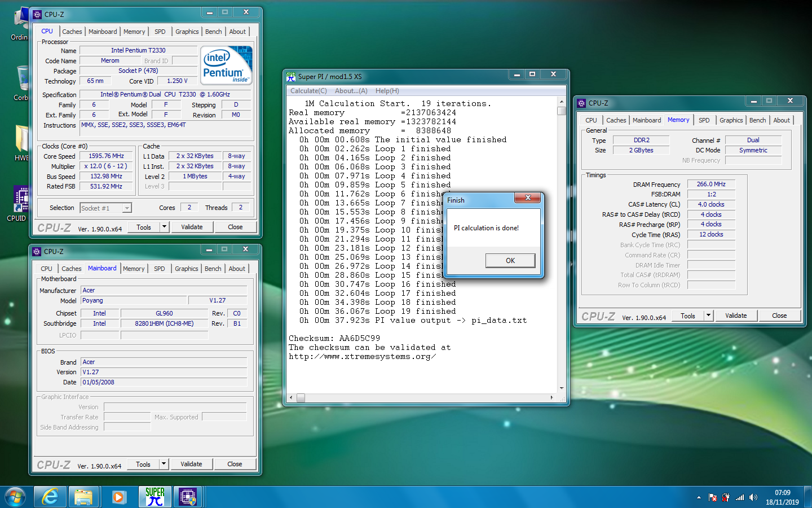Viewport: 812px width, 508px height.
Task: Click Super PI horizontal scrollbar right arrow
Action: [552, 397]
